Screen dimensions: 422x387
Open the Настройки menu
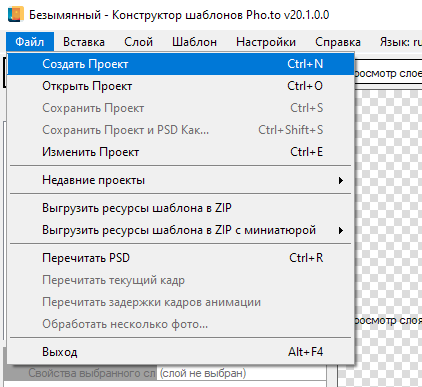(x=266, y=42)
